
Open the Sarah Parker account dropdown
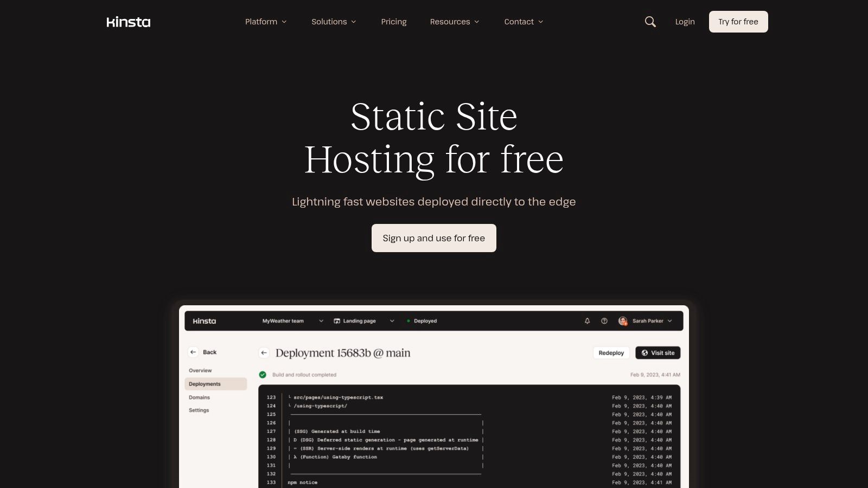[x=671, y=320]
